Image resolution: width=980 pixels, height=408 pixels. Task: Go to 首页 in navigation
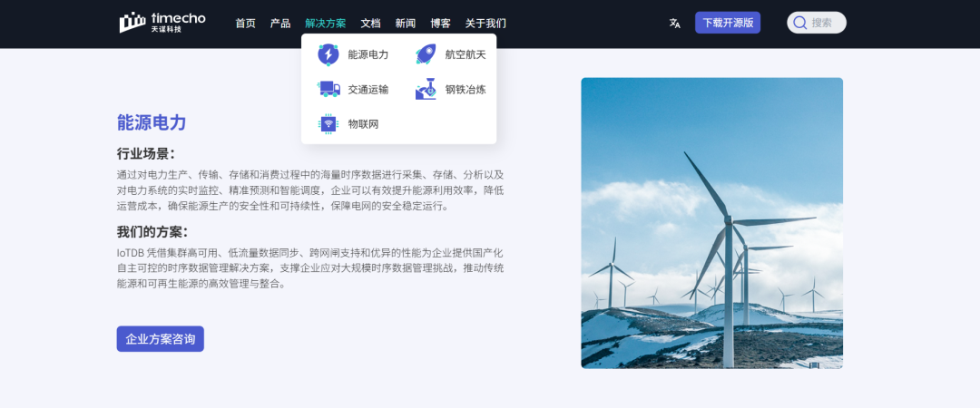246,23
